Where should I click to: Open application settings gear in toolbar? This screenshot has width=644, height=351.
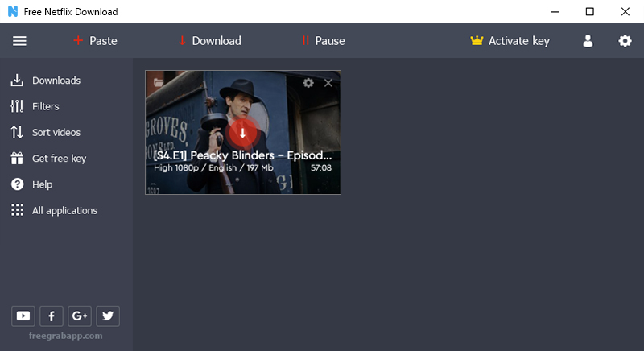(x=625, y=41)
